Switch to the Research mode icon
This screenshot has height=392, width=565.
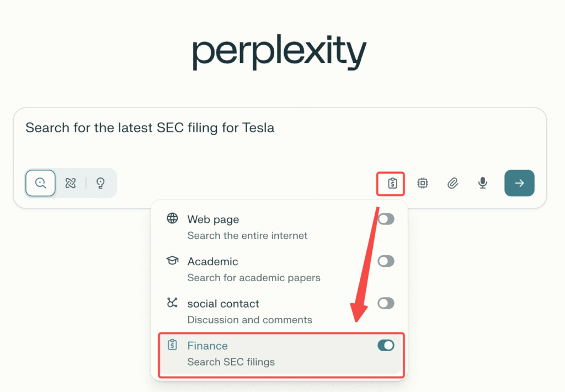click(71, 183)
